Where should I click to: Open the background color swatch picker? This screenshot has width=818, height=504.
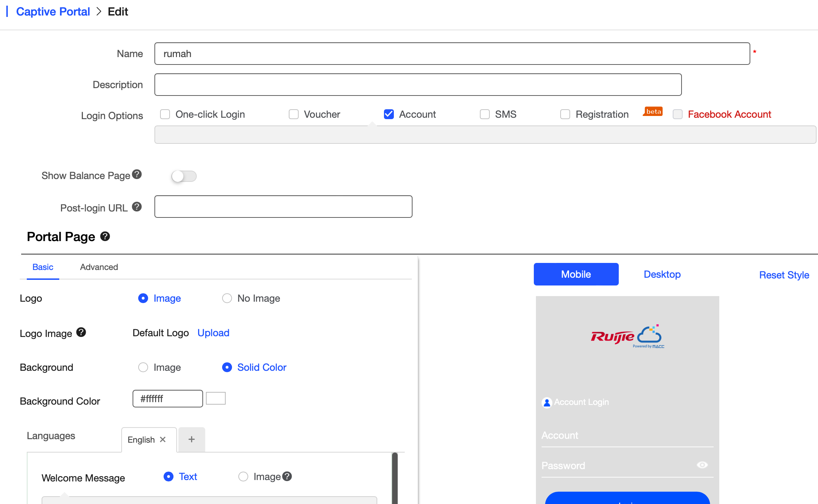(x=216, y=398)
